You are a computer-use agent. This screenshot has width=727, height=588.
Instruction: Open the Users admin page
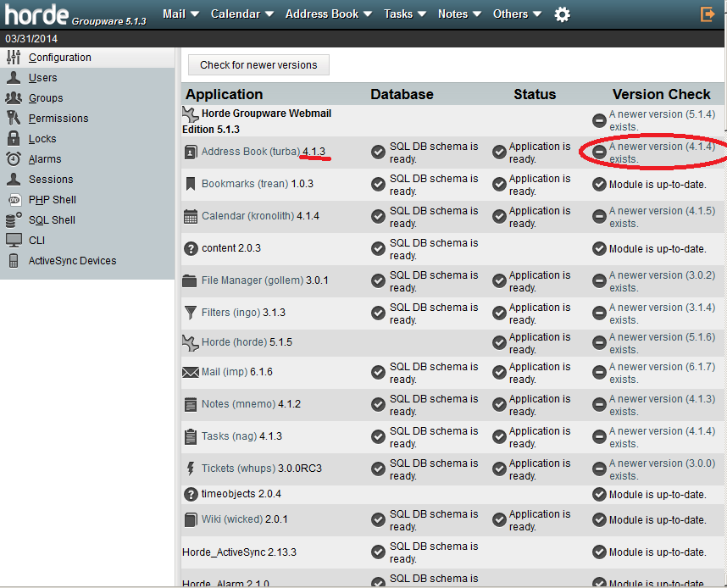click(42, 78)
